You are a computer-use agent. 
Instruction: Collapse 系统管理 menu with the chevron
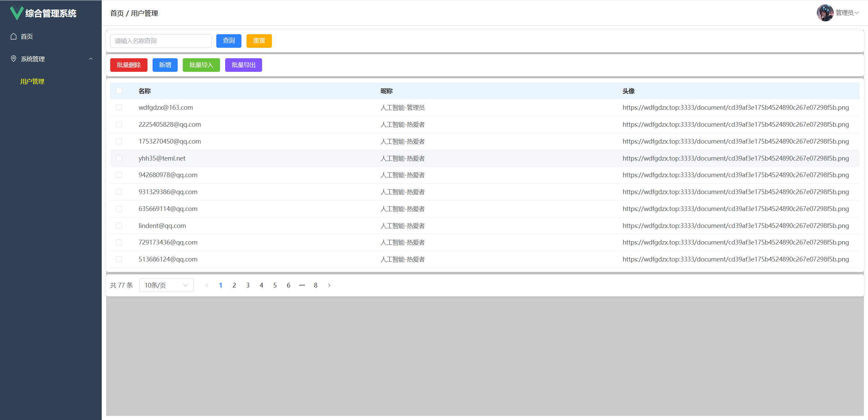[91, 59]
